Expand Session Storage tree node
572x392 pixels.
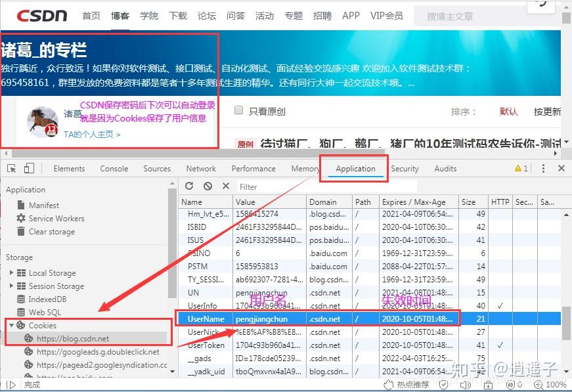tap(11, 286)
